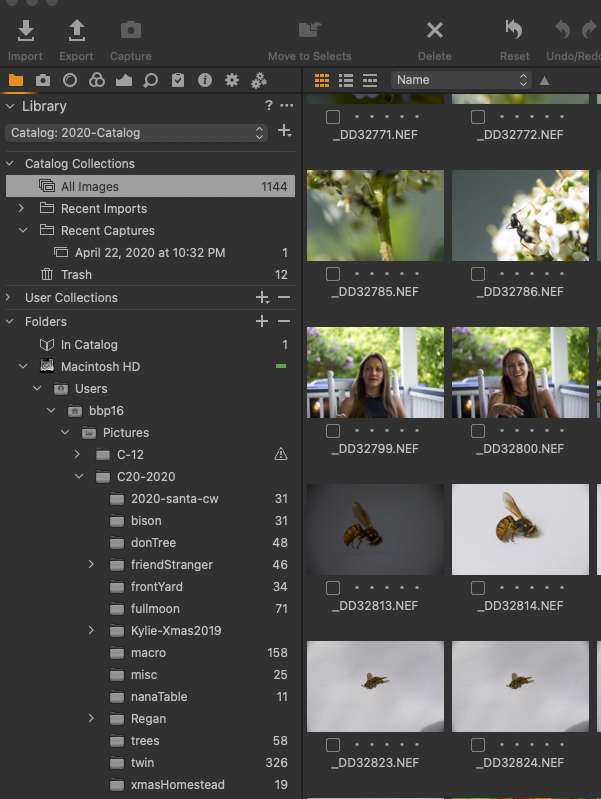The height and width of the screenshot is (799, 601).
Task: Select the grid view browser icon
Action: [x=322, y=80]
